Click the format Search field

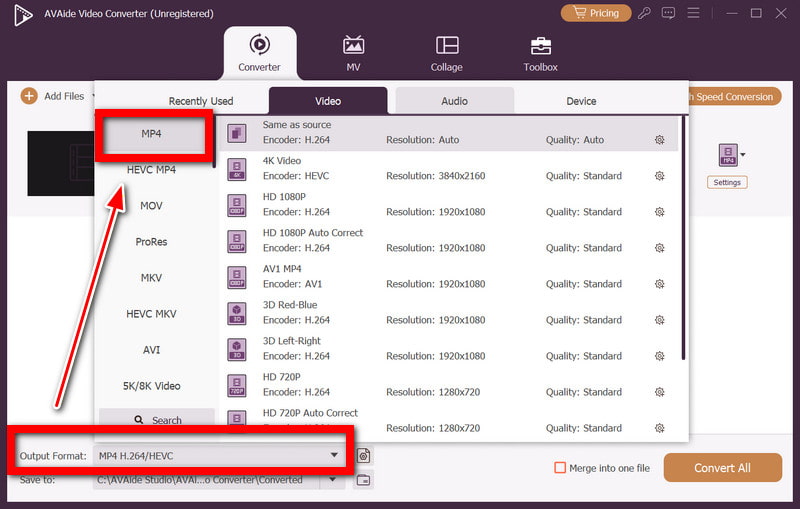157,418
